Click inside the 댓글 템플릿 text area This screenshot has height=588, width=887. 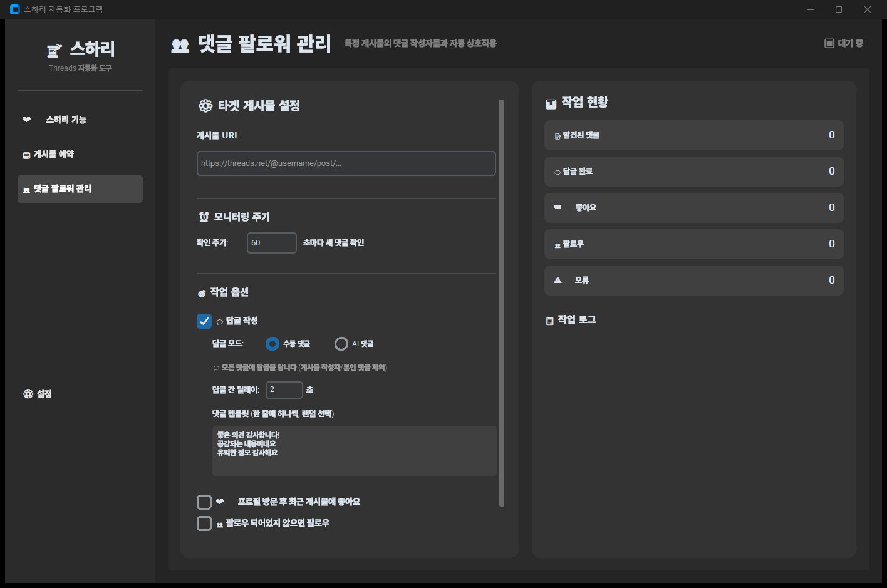(355, 451)
